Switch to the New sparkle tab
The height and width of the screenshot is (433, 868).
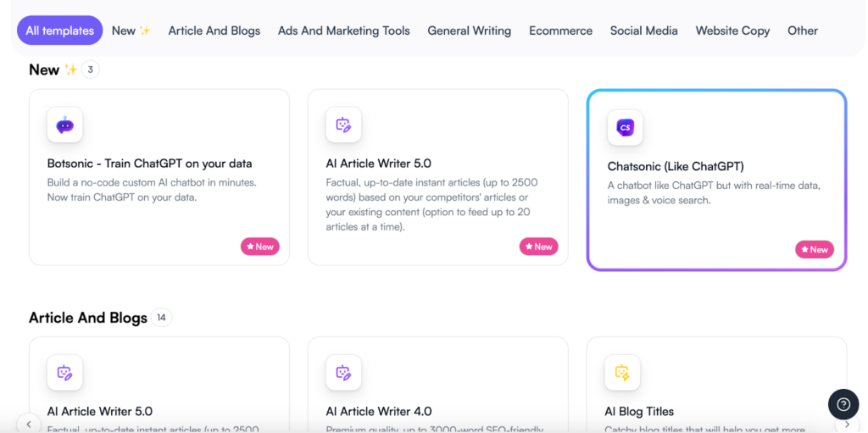tap(131, 31)
